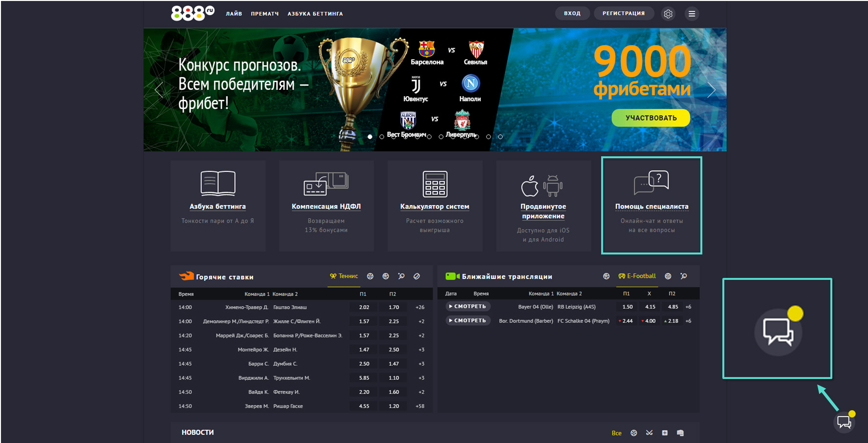The width and height of the screenshot is (868, 443).
Task: Open АЗБУКА БЕТТИНГА in top navigation
Action: (315, 14)
